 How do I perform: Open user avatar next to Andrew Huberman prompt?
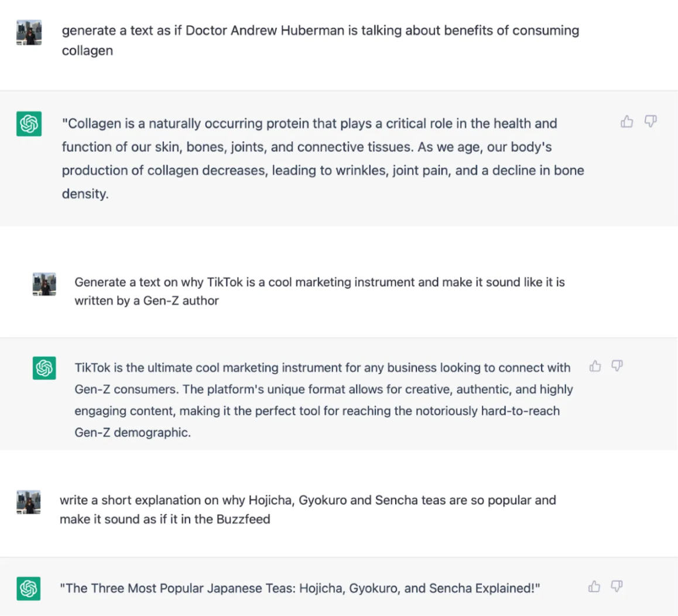coord(29,32)
